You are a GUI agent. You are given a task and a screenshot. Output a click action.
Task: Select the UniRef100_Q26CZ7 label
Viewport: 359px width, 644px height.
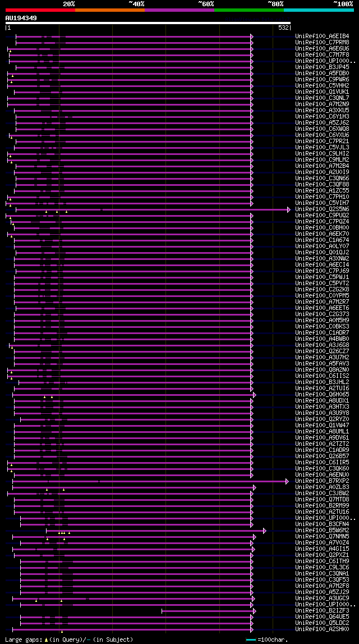322,351
